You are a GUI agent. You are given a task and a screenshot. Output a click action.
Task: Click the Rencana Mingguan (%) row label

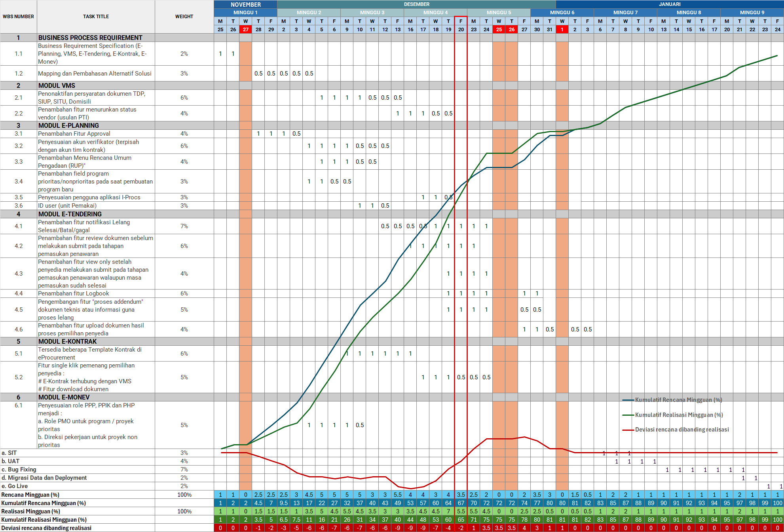click(30, 495)
